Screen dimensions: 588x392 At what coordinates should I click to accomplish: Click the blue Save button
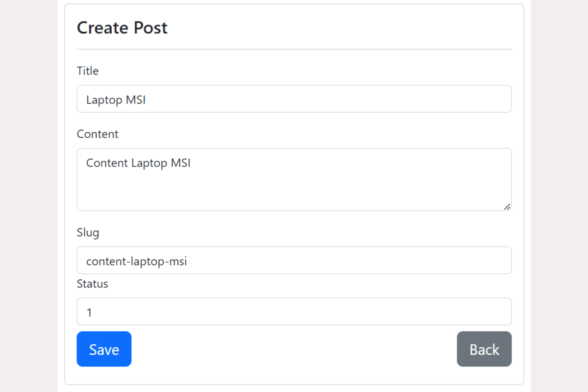(x=104, y=349)
